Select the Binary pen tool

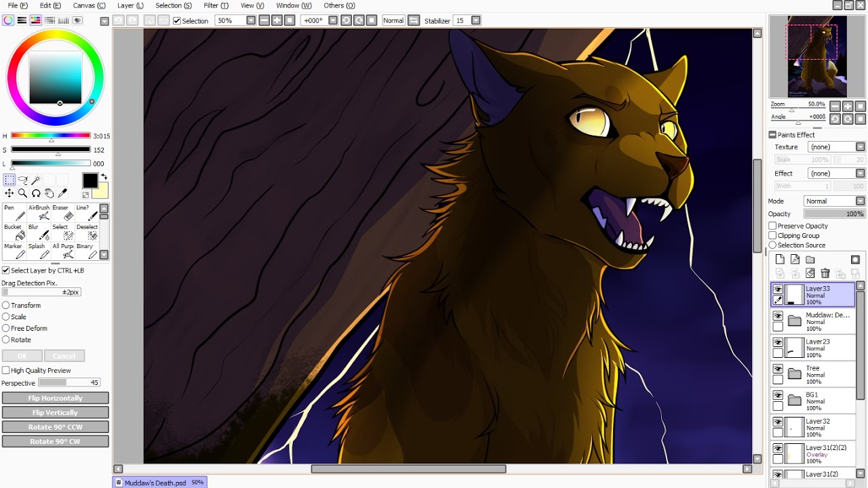coord(86,251)
